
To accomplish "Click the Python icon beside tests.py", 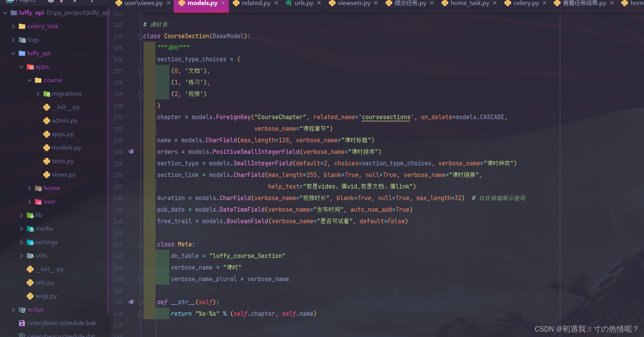I will 47,161.
